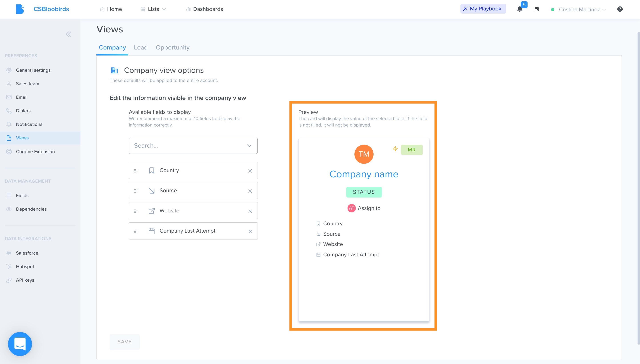Open Notifications preferences
This screenshot has width=640, height=364.
pyautogui.click(x=29, y=124)
